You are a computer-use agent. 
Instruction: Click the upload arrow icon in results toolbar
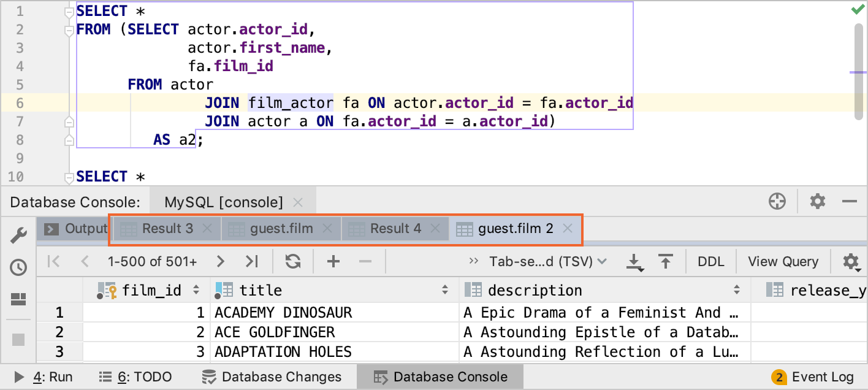click(x=666, y=262)
